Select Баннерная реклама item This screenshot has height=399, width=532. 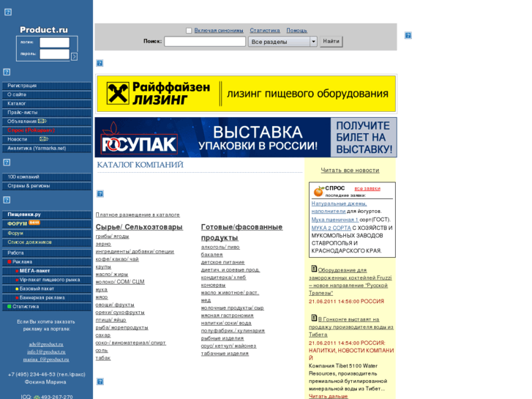point(47,297)
